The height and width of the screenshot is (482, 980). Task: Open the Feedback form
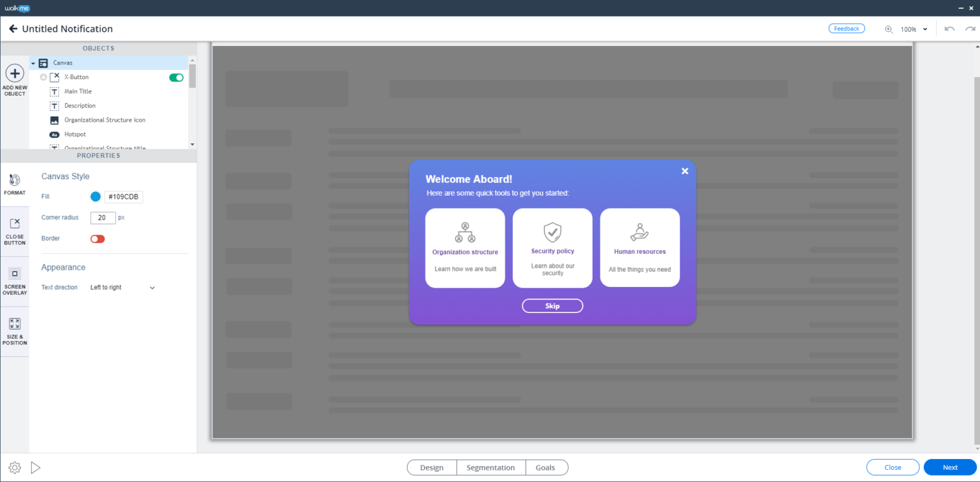[847, 28]
